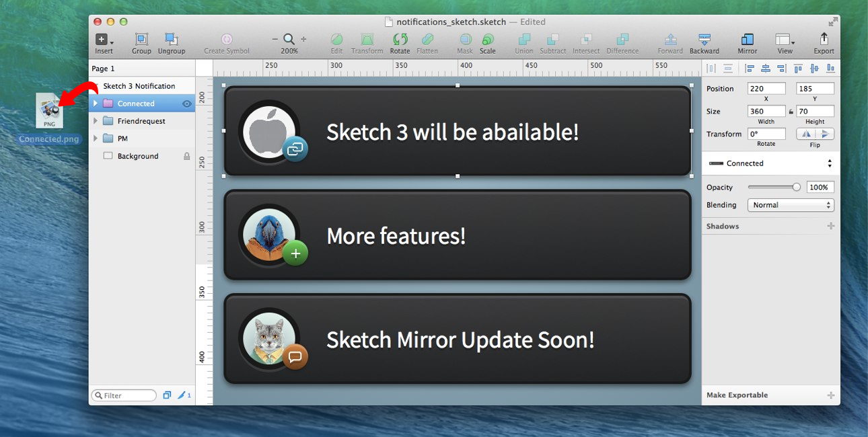Click the Height size field
This screenshot has width=868, height=437.
click(816, 112)
